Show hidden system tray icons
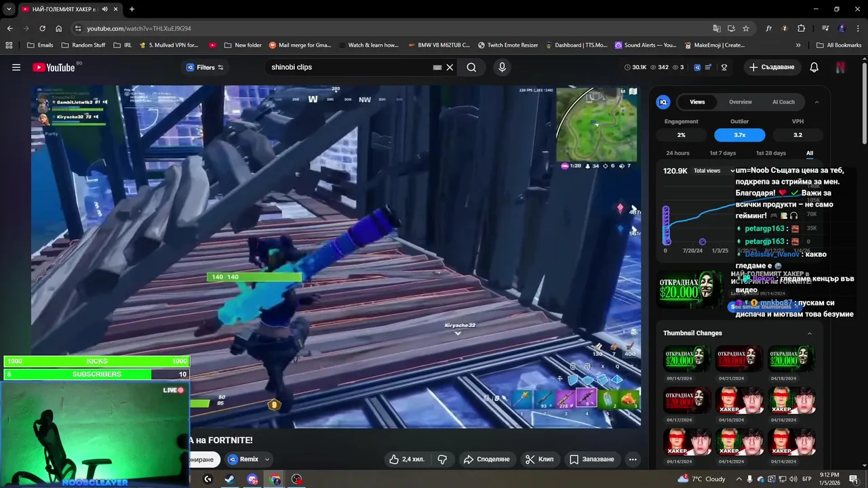This screenshot has width=868, height=488. [x=738, y=479]
